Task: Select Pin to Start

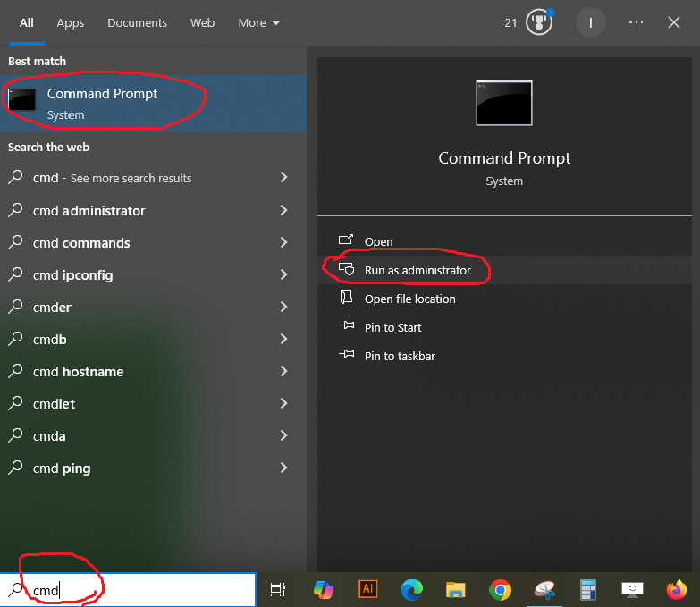Action: [504, 327]
